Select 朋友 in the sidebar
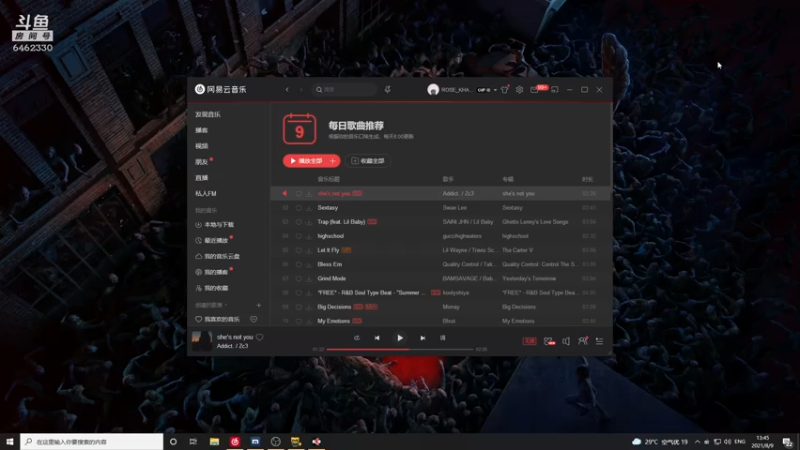The height and width of the screenshot is (450, 800). (202, 162)
